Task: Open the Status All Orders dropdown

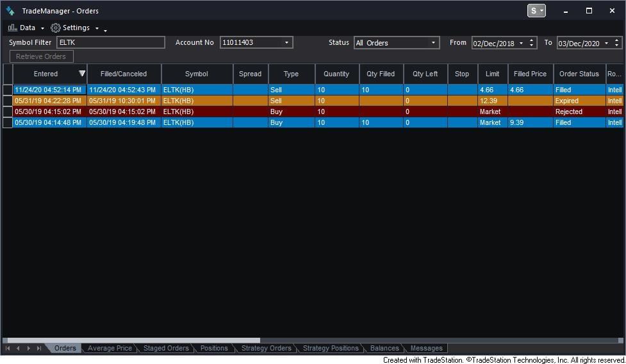Action: (433, 43)
